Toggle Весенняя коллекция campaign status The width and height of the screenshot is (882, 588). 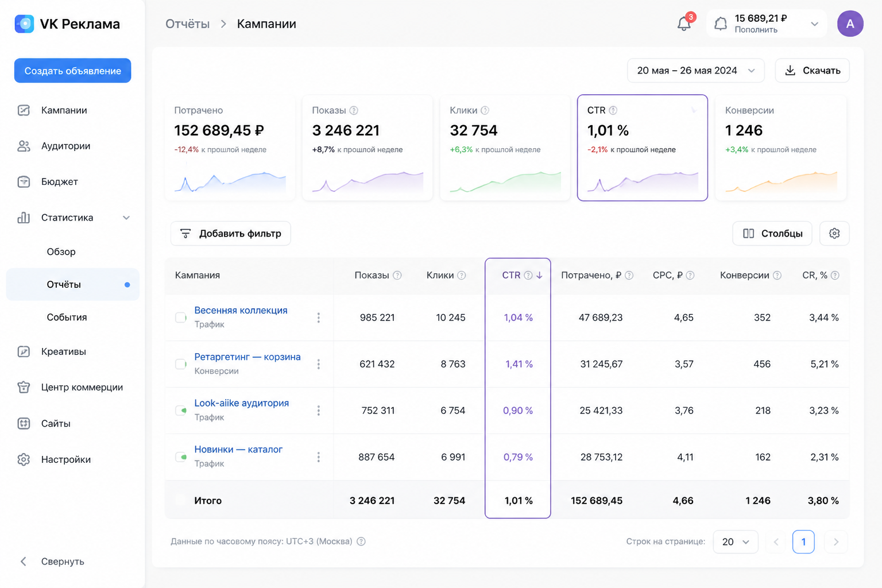tap(181, 318)
